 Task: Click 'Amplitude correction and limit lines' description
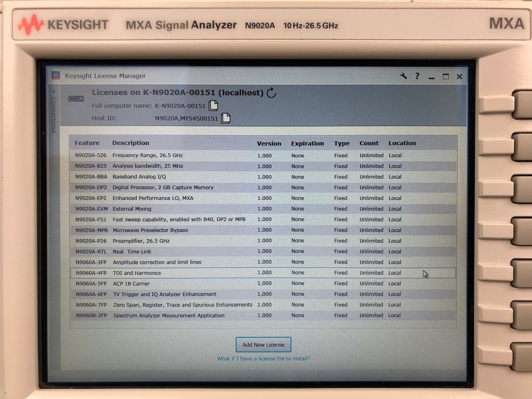point(157,262)
